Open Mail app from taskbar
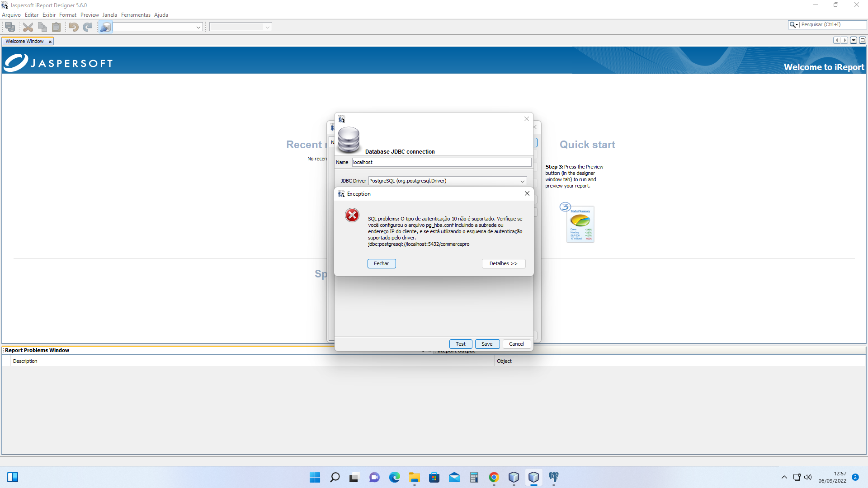 (x=454, y=477)
